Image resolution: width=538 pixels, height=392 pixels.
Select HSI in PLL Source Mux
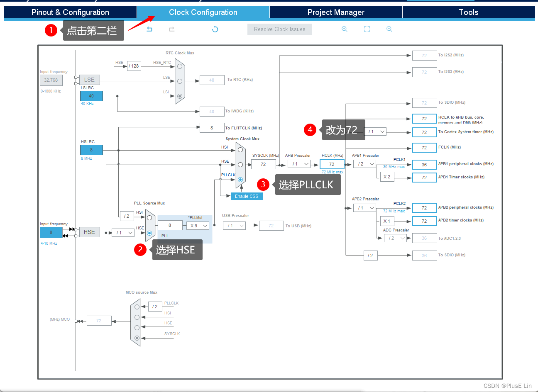coord(149,218)
